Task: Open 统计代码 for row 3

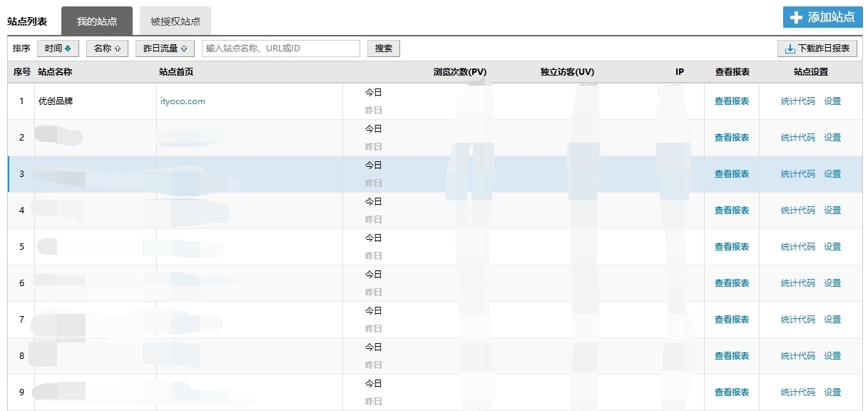Action: click(x=798, y=174)
